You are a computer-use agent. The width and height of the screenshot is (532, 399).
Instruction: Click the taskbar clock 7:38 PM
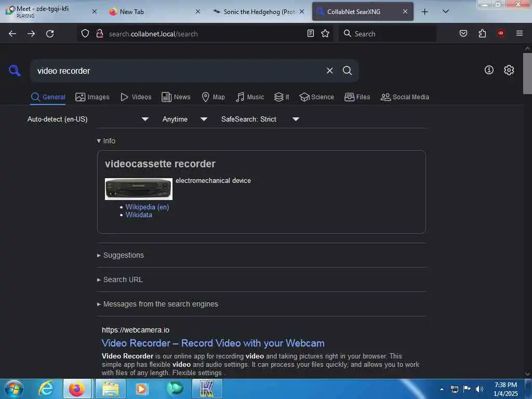pyautogui.click(x=506, y=389)
